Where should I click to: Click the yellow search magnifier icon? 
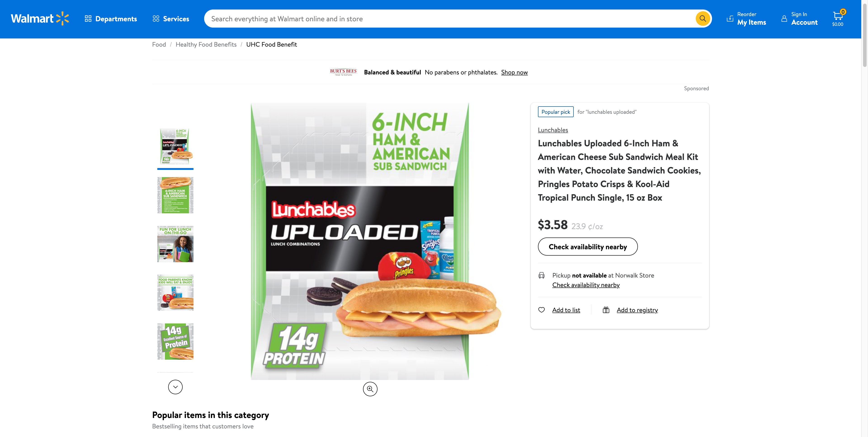(x=703, y=19)
